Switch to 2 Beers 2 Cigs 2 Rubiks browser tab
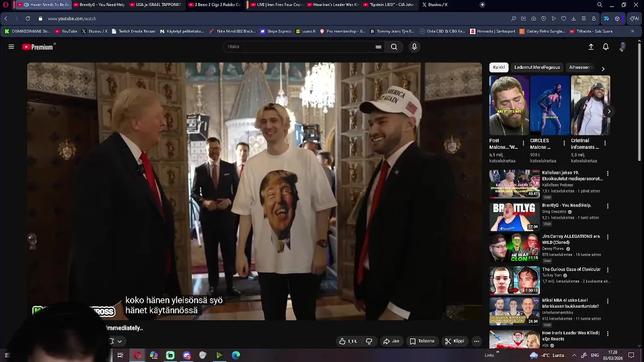Viewport: 644px width, 362px height. [214, 5]
